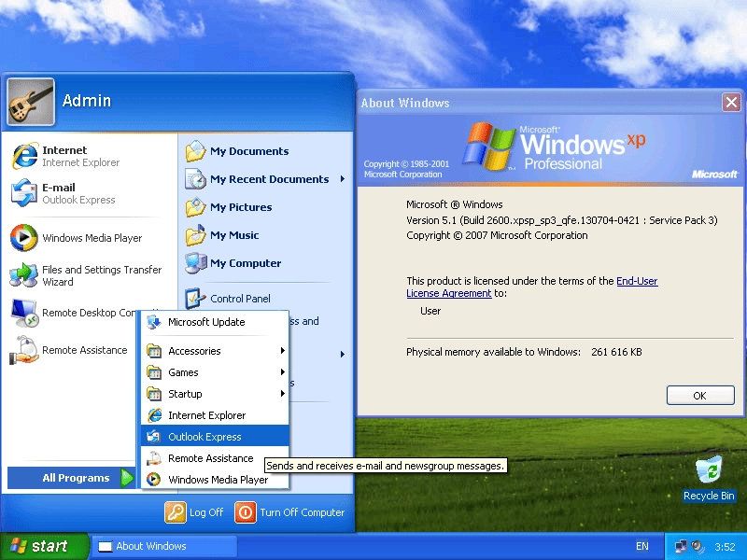The width and height of the screenshot is (747, 560).
Task: Open Remote Desktop Connection icon
Action: [x=24, y=313]
